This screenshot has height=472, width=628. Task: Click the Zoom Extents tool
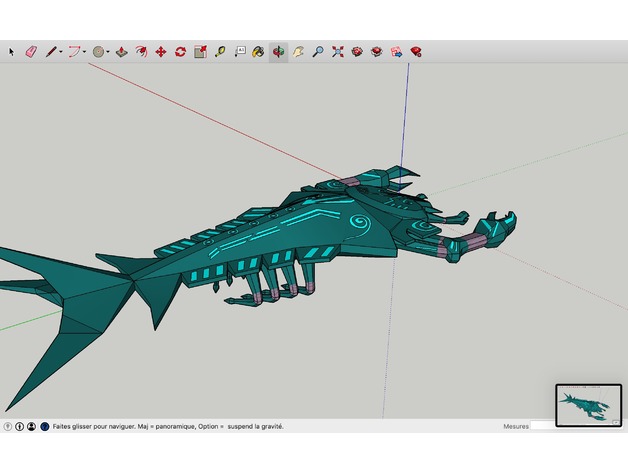click(337, 51)
